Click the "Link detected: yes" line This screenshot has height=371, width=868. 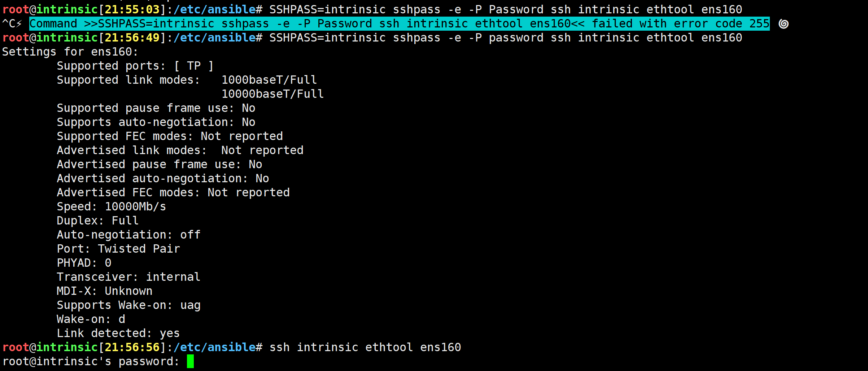click(x=118, y=333)
